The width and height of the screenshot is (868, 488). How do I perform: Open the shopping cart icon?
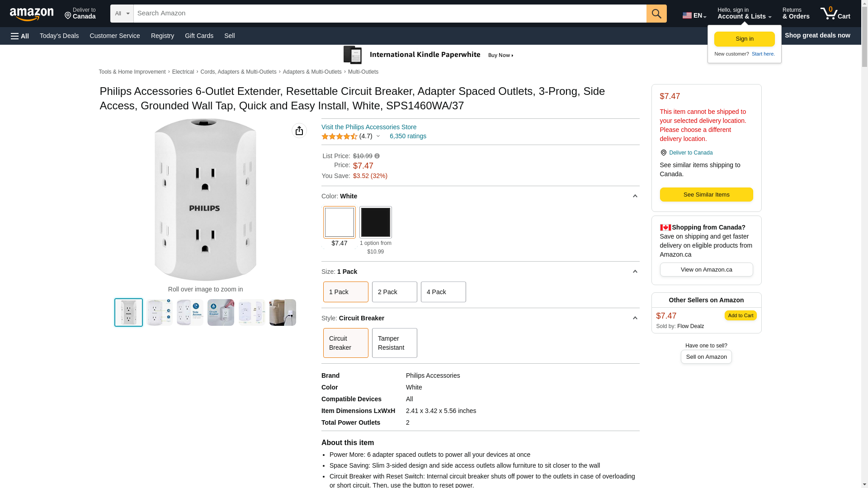835,14
